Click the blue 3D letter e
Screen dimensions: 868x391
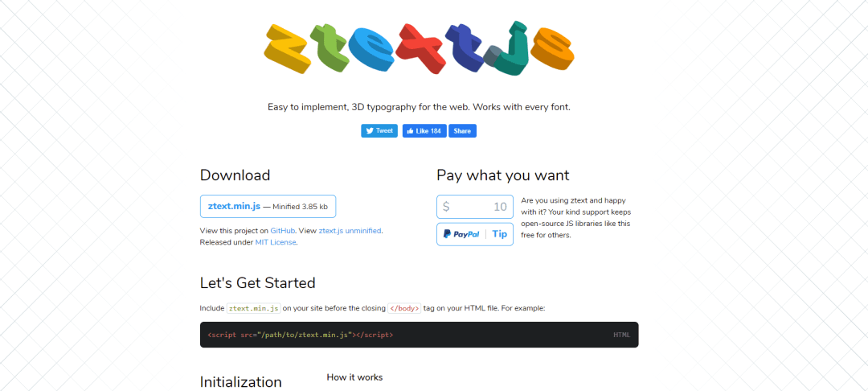[371, 49]
